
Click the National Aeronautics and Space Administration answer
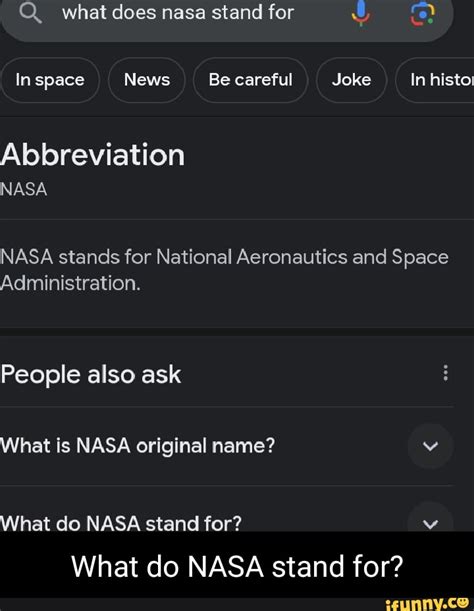coord(224,270)
